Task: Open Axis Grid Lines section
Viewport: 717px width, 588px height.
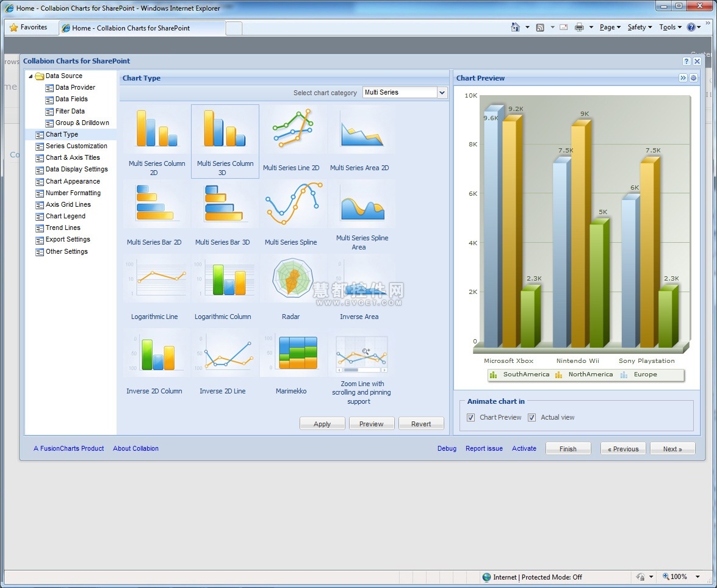Action: (x=63, y=205)
